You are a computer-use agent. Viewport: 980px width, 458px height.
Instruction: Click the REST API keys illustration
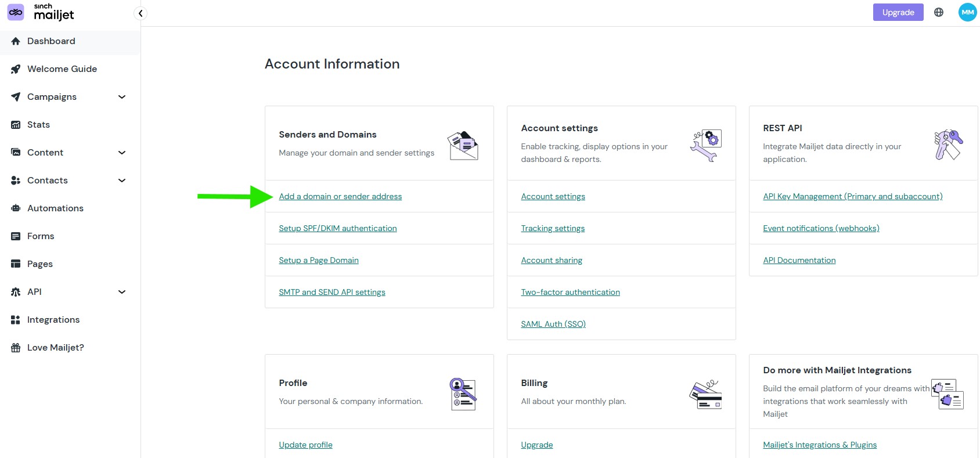click(x=948, y=145)
